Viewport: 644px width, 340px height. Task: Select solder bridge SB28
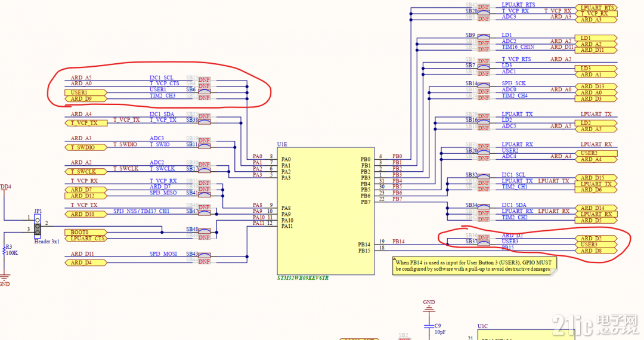pos(484,13)
